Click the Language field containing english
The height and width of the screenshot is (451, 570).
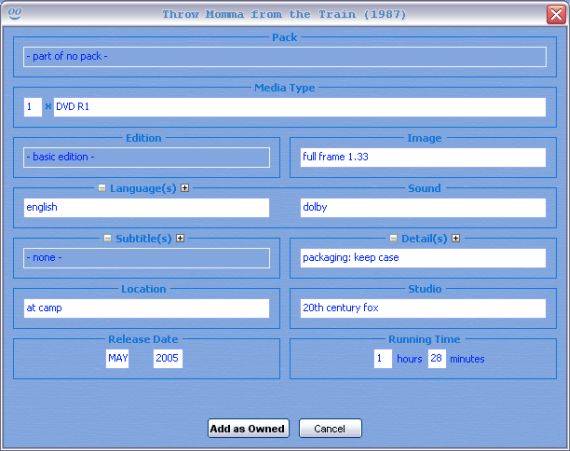[x=146, y=208]
